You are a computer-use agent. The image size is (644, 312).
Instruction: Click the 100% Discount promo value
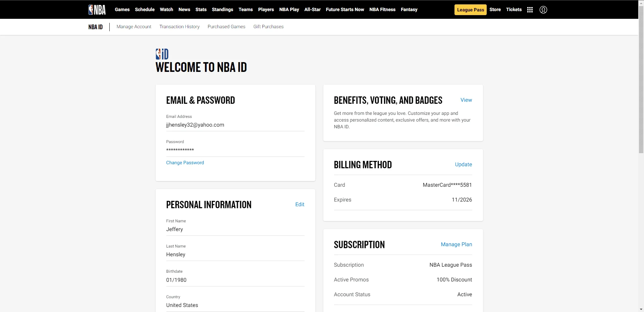(454, 280)
